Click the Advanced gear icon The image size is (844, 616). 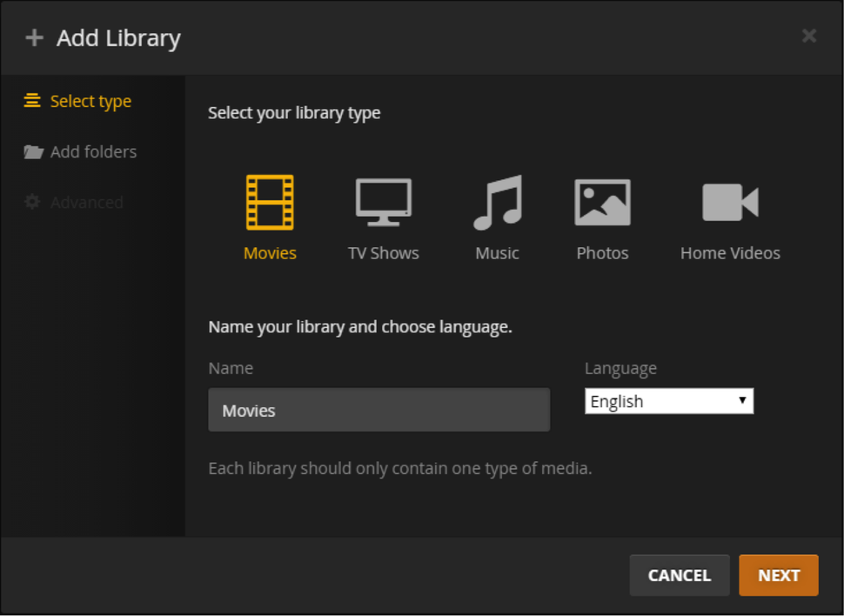point(32,202)
